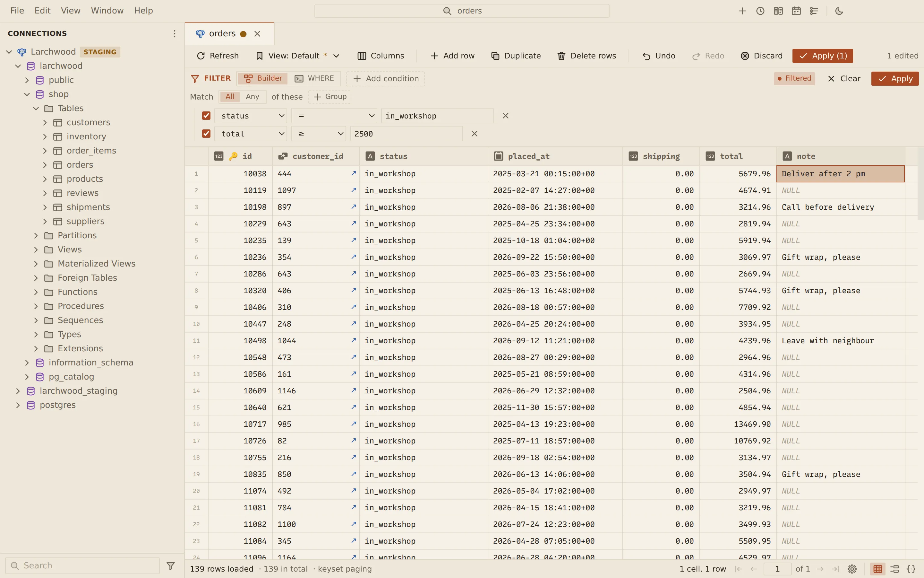The width and height of the screenshot is (924, 578).
Task: Open the Window menu
Action: click(x=107, y=11)
